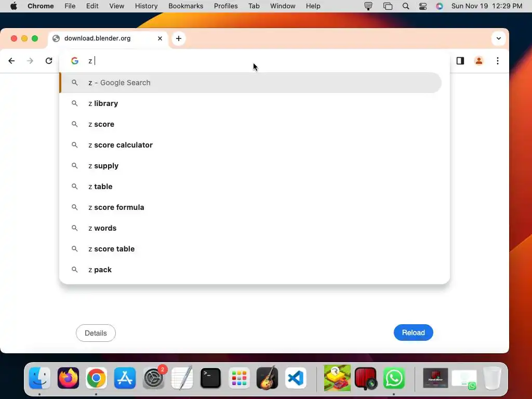Open the minimized Hand Mirror window thumbnail
Viewport: 532px width, 399px height.
pyautogui.click(x=436, y=378)
